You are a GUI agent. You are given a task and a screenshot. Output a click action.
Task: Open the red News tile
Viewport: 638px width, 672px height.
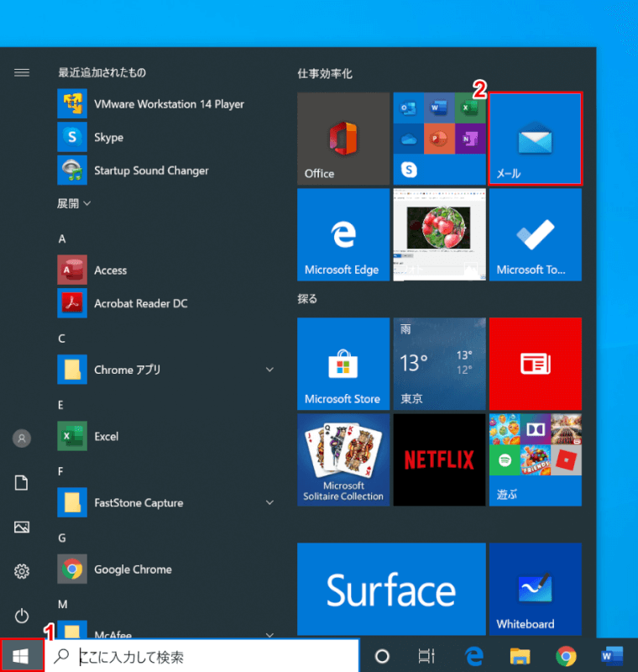[536, 364]
